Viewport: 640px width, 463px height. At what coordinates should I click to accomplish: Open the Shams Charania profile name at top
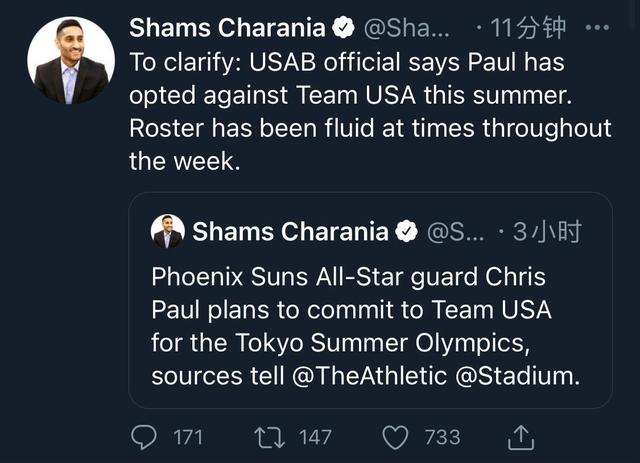[x=227, y=29]
